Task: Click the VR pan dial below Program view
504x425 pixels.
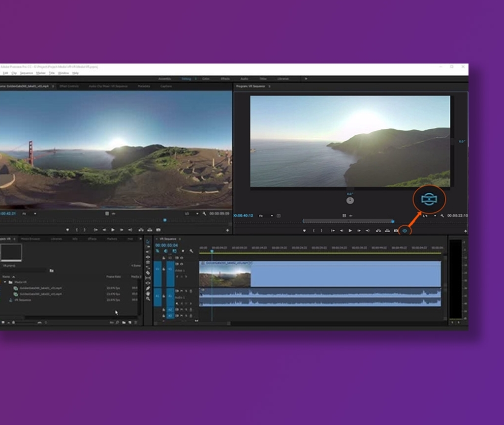Action: click(x=350, y=200)
